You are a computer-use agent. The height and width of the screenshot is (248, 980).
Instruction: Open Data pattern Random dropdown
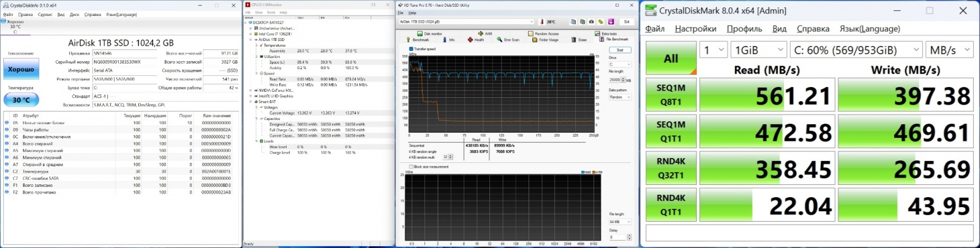click(x=620, y=97)
